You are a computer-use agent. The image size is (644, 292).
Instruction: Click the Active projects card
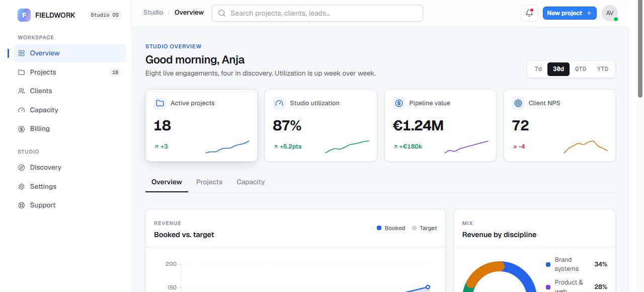point(201,125)
